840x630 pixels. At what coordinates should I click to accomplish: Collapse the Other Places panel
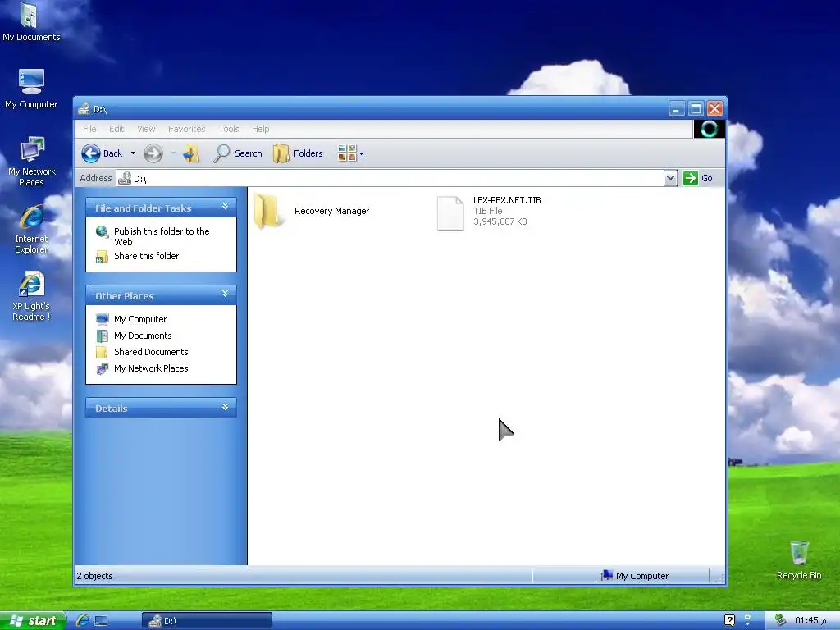pyautogui.click(x=225, y=294)
